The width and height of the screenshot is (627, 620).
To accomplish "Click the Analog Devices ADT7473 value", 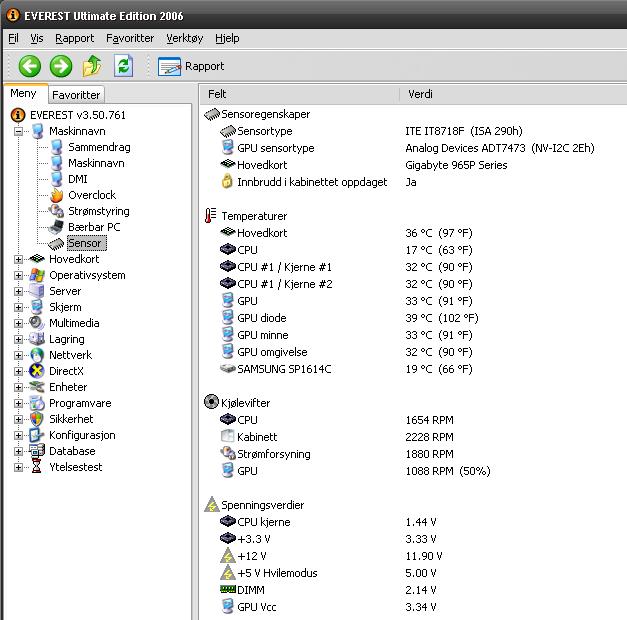I will click(x=499, y=148).
